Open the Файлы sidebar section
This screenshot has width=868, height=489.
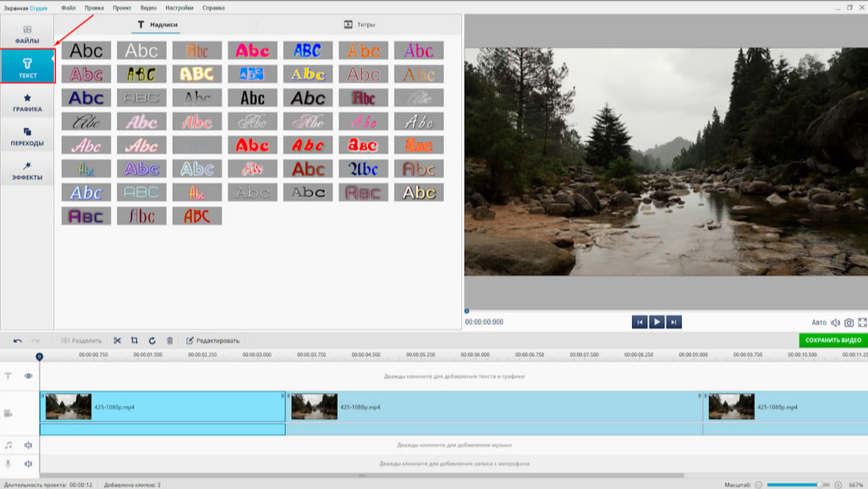click(x=27, y=34)
